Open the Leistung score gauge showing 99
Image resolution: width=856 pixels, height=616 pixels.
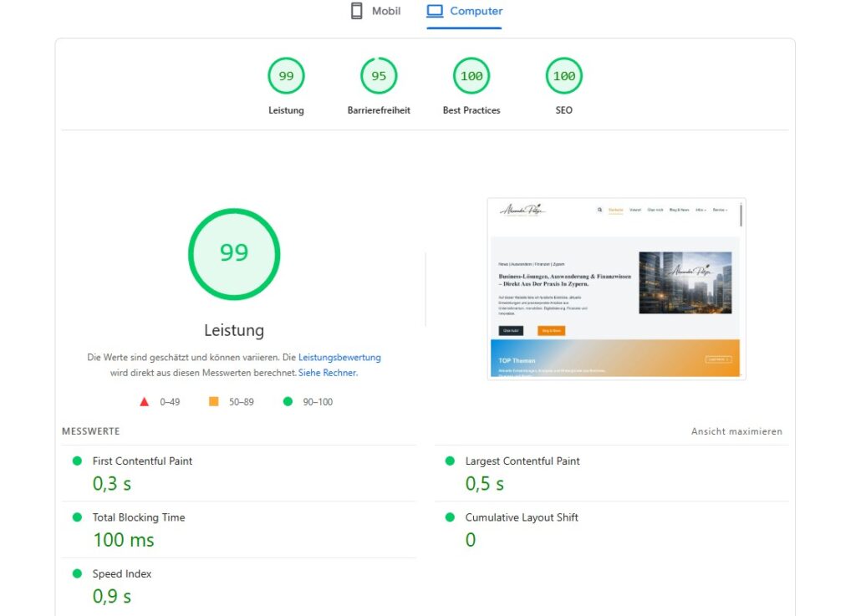point(286,76)
